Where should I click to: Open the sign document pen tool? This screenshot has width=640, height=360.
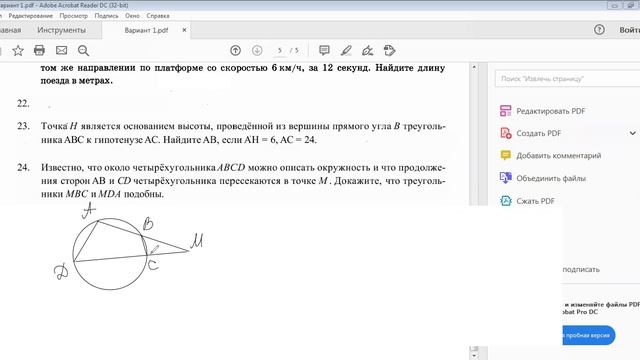(x=367, y=51)
